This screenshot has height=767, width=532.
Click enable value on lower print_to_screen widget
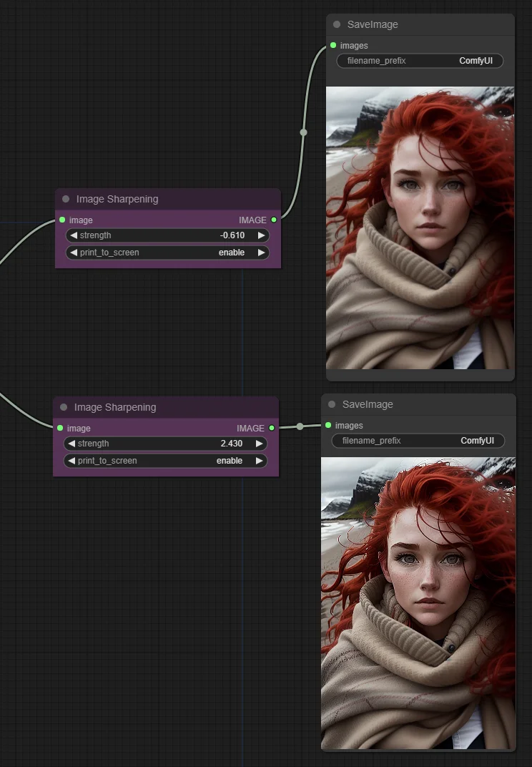pyautogui.click(x=230, y=461)
